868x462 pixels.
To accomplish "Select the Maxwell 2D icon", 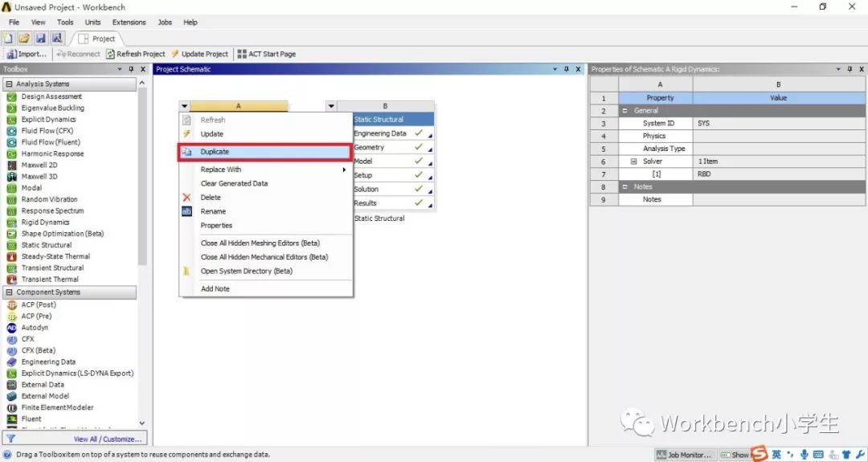I will (x=11, y=165).
